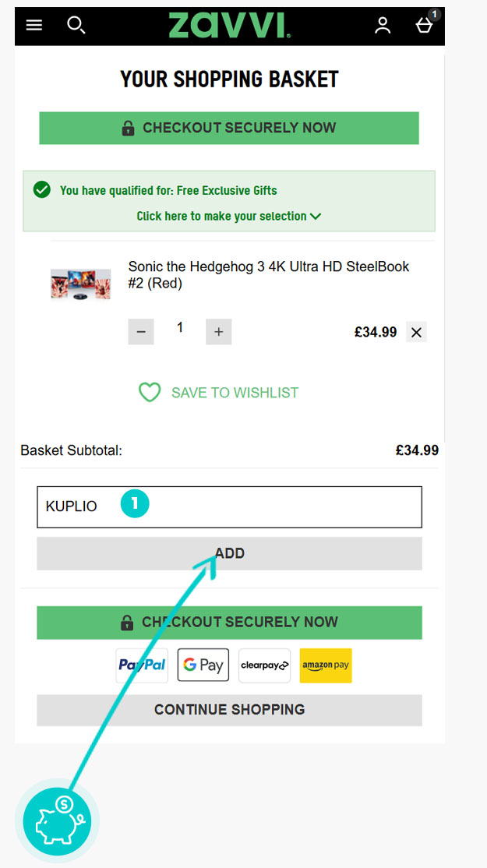Remove Sonic SteelBook with X icon
Image resolution: width=487 pixels, height=868 pixels.
point(417,332)
